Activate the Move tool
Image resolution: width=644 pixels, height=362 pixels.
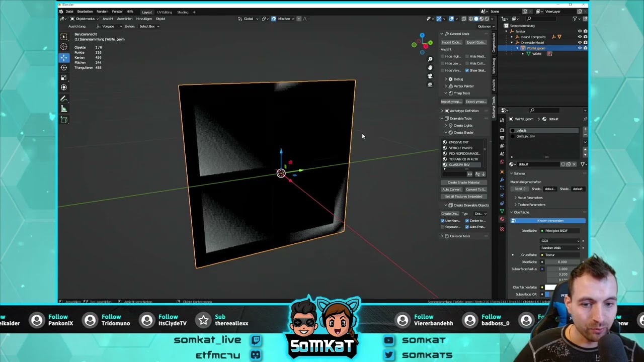[x=64, y=58]
